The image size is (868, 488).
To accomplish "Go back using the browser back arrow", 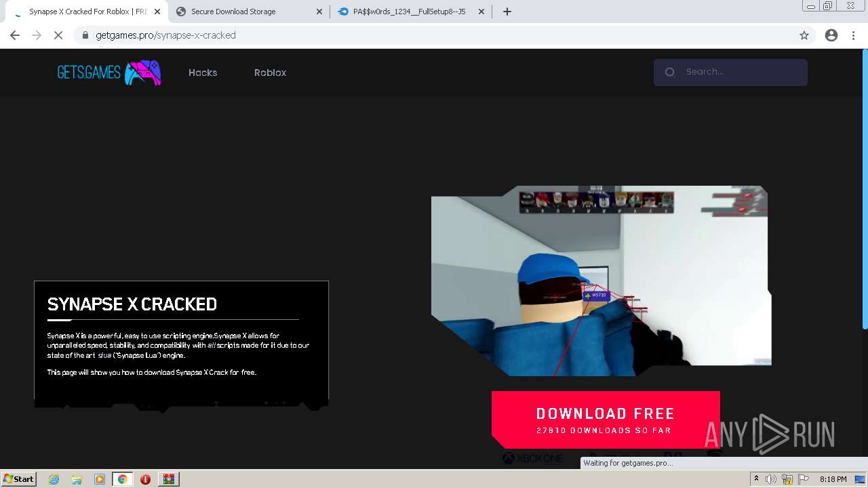I will tap(15, 35).
